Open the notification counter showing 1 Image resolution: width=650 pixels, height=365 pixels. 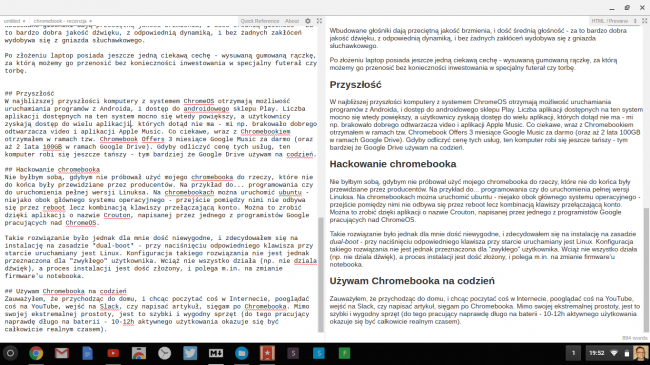(573, 353)
